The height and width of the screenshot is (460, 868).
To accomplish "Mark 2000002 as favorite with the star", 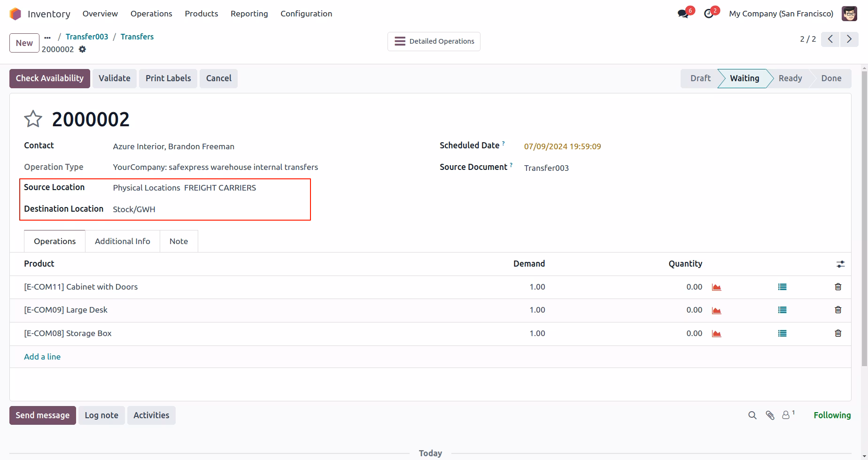I will point(33,119).
